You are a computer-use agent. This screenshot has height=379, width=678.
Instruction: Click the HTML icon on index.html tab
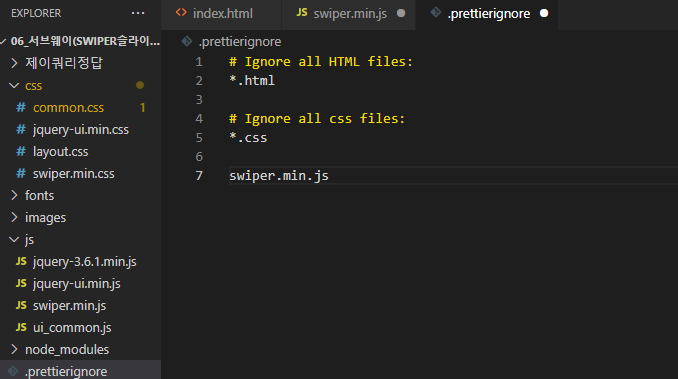pos(181,13)
